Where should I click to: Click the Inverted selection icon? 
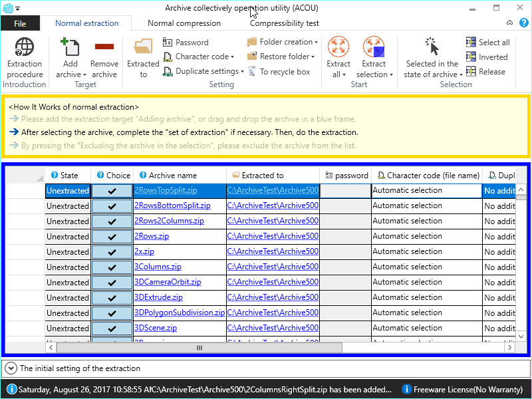point(471,57)
